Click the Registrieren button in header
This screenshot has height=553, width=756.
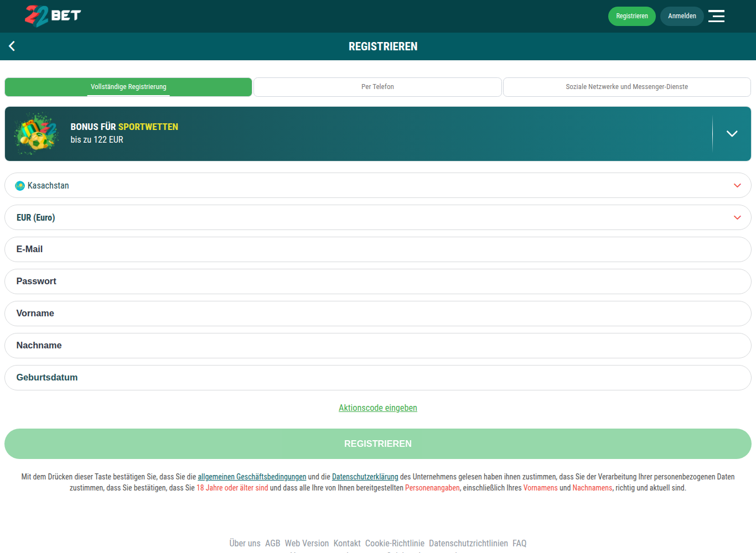click(x=632, y=16)
